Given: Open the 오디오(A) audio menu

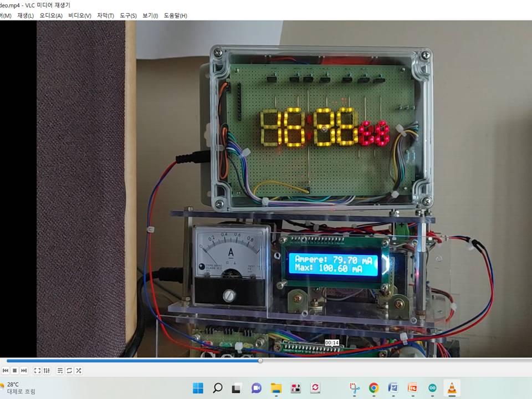Looking at the screenshot, I should [51, 16].
